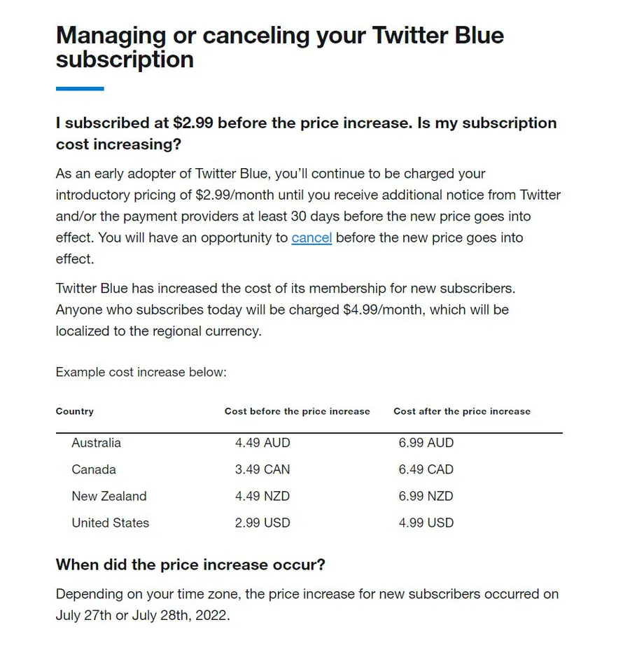
Task: Select the 'United States' table cell
Action: [110, 523]
